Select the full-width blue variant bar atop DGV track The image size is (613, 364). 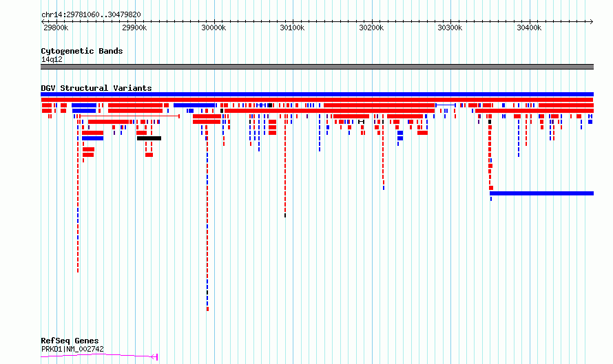click(x=317, y=94)
